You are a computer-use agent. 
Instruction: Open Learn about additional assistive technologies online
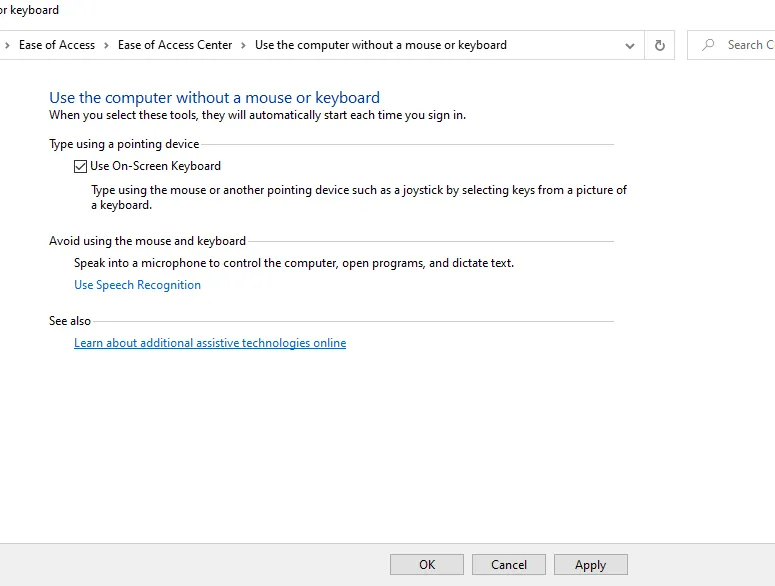pos(210,343)
